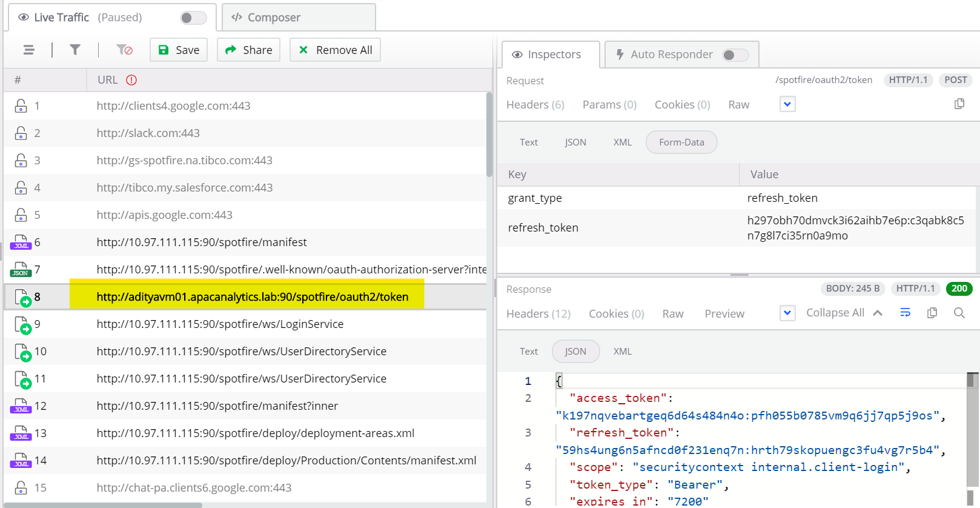Screen dimensions: 980x508
Task: Click XML icon for row 13
Action: pyautogui.click(x=21, y=433)
